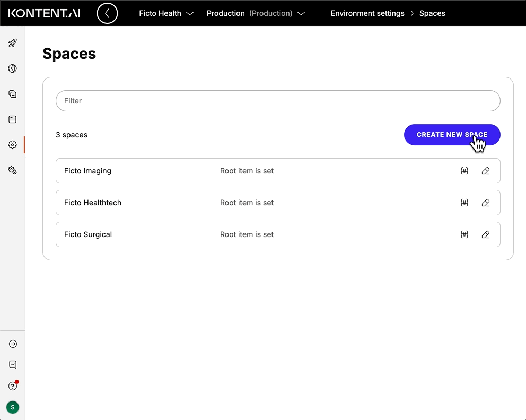Click the Filter input field
This screenshot has width=526, height=420.
pyautogui.click(x=278, y=101)
